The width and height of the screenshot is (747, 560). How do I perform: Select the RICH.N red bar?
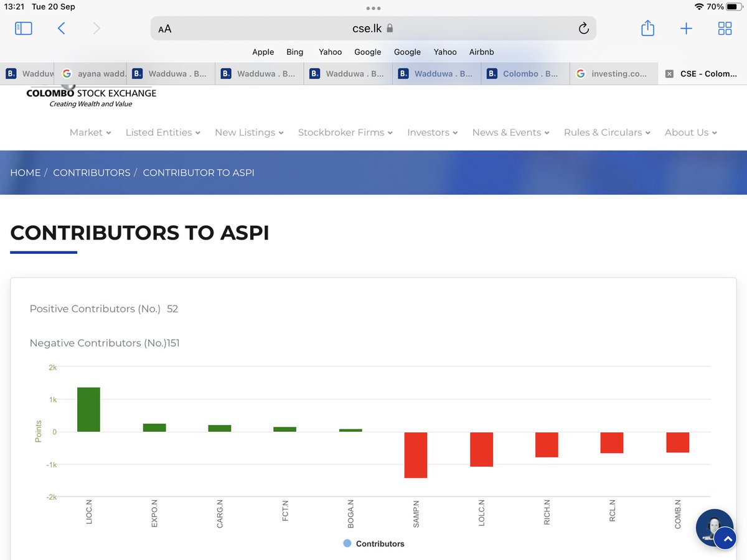point(547,445)
